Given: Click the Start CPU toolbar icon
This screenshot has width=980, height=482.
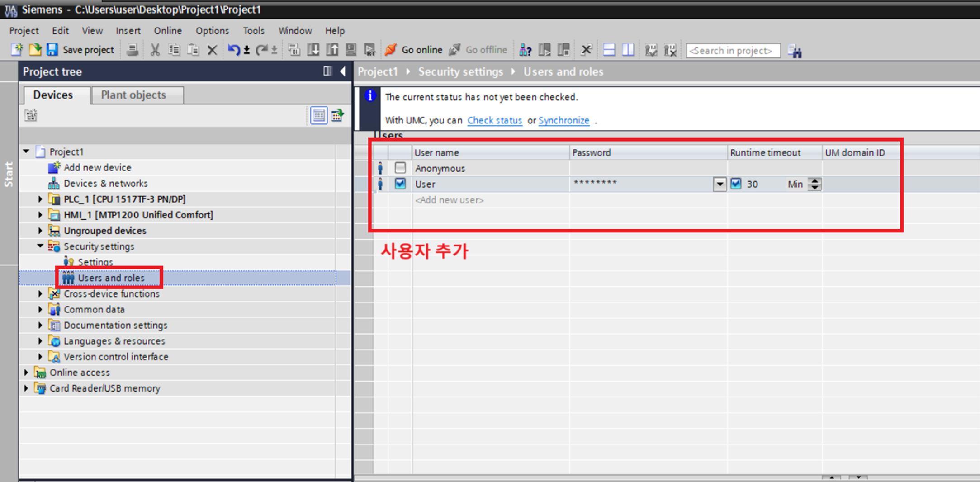Looking at the screenshot, I should (x=544, y=50).
